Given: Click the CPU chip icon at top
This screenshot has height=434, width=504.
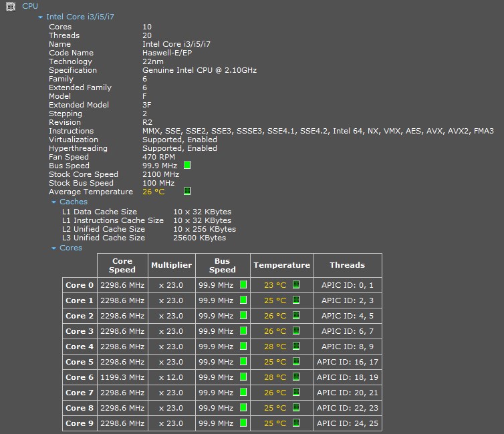Looking at the screenshot, I should coord(11,7).
